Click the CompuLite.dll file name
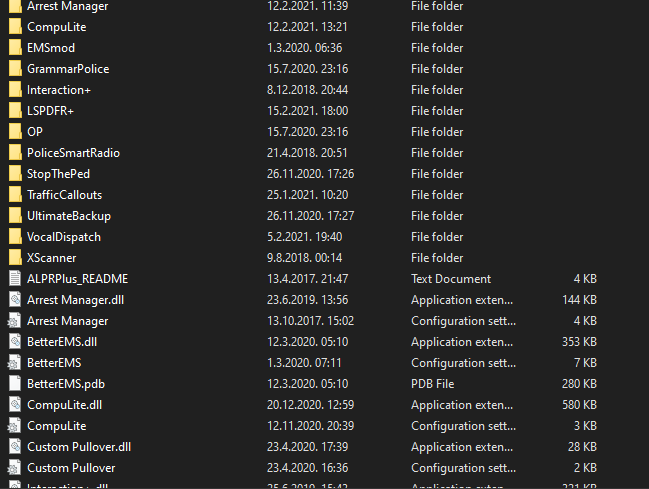 point(64,405)
